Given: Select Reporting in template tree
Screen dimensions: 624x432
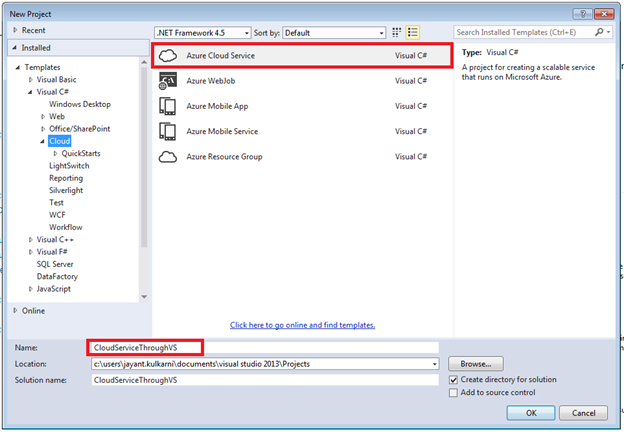Looking at the screenshot, I should point(66,178).
